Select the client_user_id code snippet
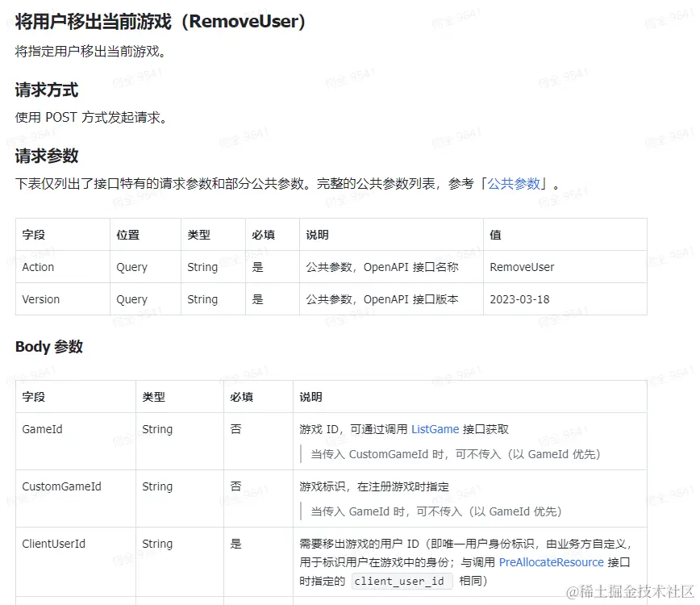700x605 pixels. [401, 581]
